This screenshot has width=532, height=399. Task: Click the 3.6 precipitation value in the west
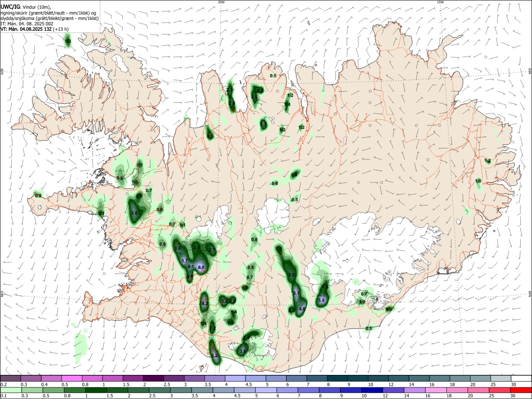coord(134,213)
